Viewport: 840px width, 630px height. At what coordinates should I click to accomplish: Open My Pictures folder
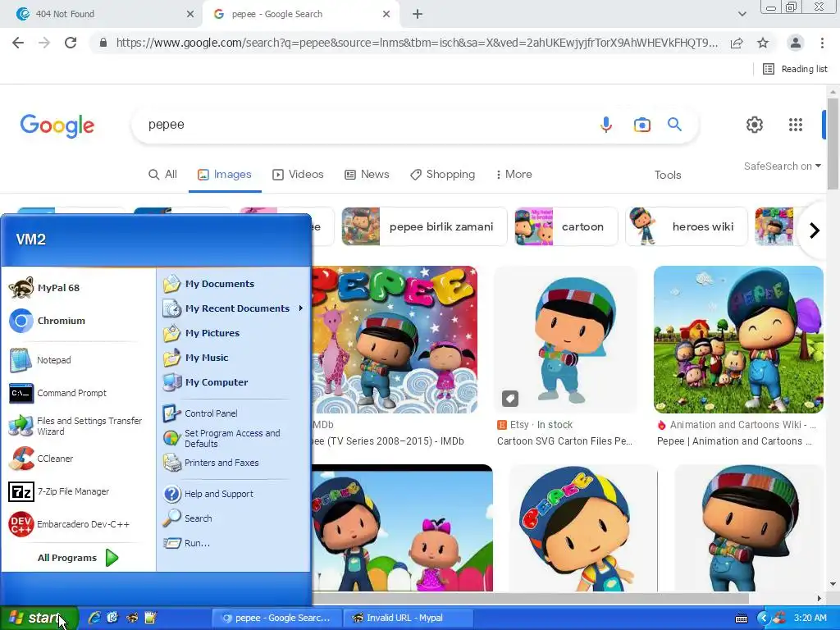pos(234,333)
